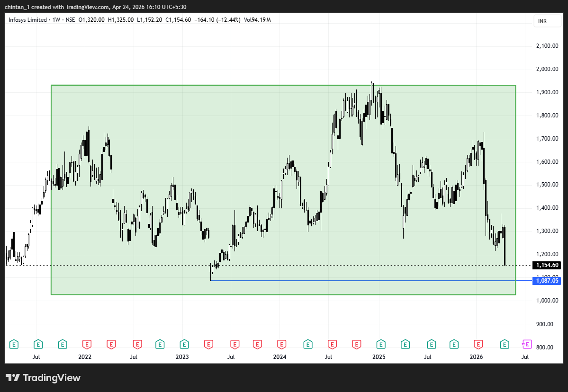Open the red earnings marker above the 2022 label

(87, 344)
